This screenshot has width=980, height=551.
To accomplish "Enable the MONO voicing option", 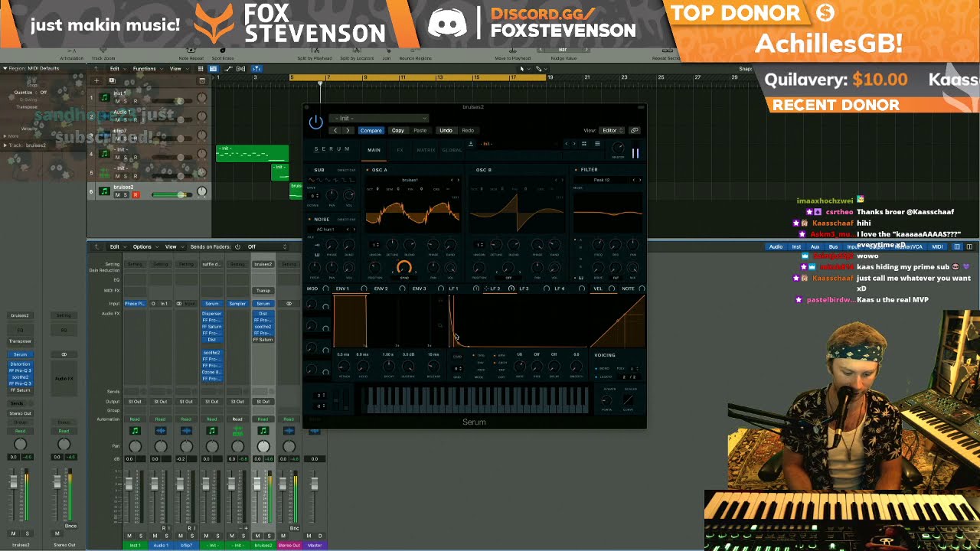I will point(604,368).
